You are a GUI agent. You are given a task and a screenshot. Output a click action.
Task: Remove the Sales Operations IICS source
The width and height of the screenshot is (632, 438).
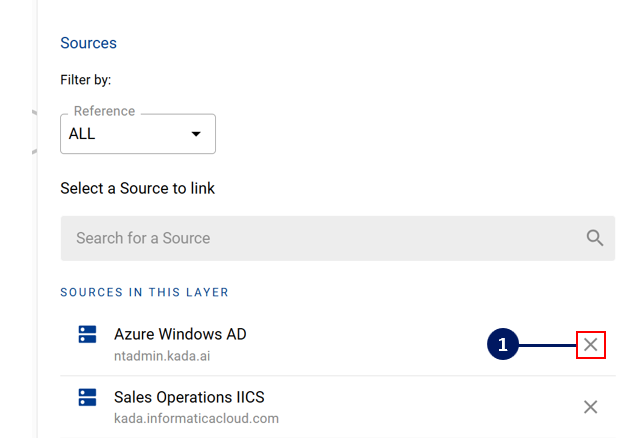(591, 407)
